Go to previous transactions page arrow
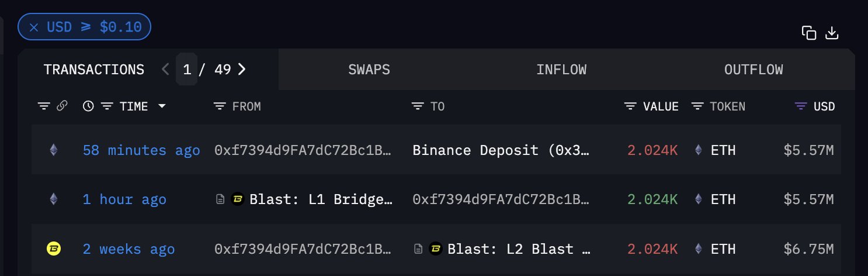The width and height of the screenshot is (868, 276). (165, 70)
